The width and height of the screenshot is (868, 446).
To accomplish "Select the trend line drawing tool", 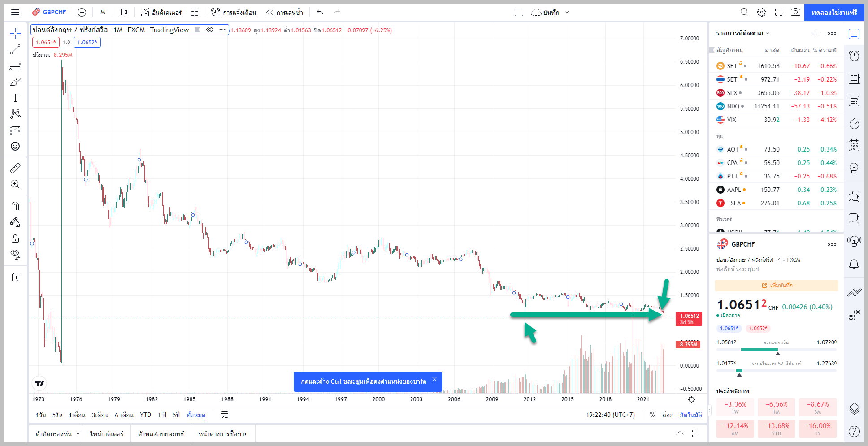I will [x=15, y=49].
